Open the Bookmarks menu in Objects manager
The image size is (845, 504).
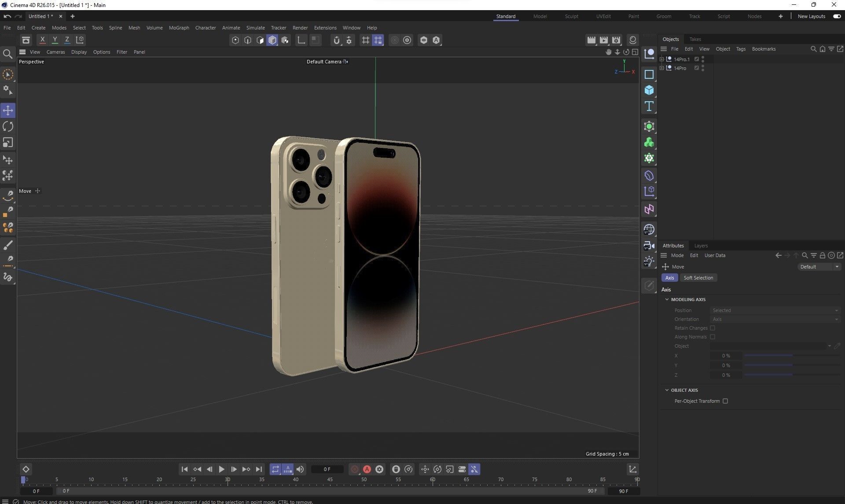[764, 49]
